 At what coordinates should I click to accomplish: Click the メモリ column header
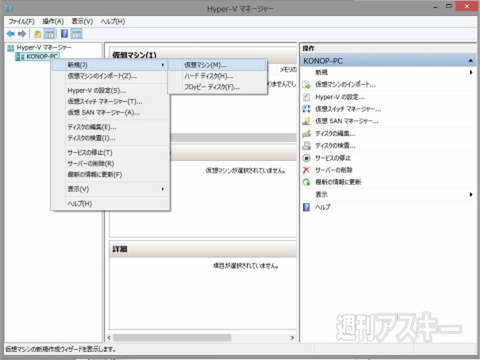click(x=288, y=70)
